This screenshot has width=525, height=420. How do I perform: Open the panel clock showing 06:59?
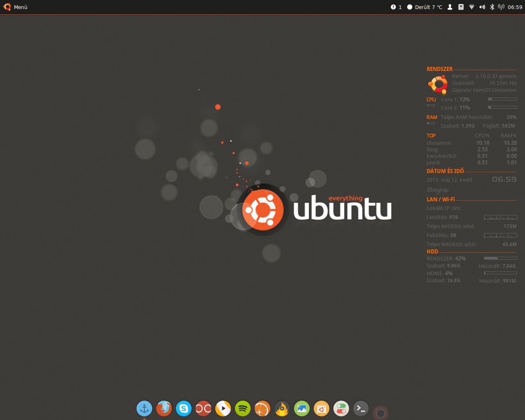(x=515, y=7)
